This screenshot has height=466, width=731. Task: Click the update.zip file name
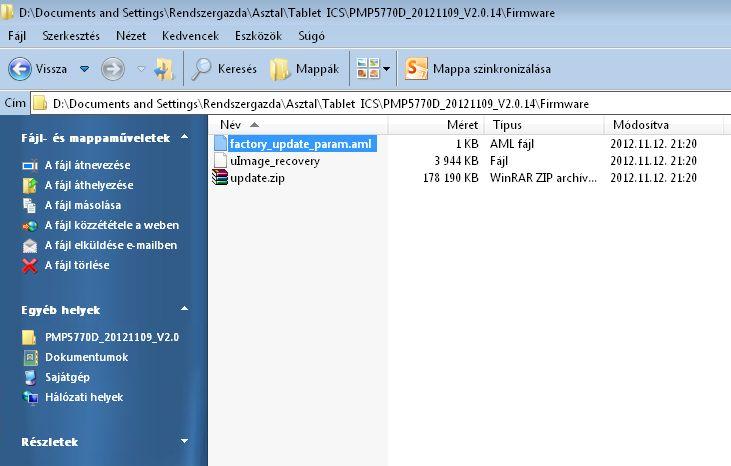(257, 178)
